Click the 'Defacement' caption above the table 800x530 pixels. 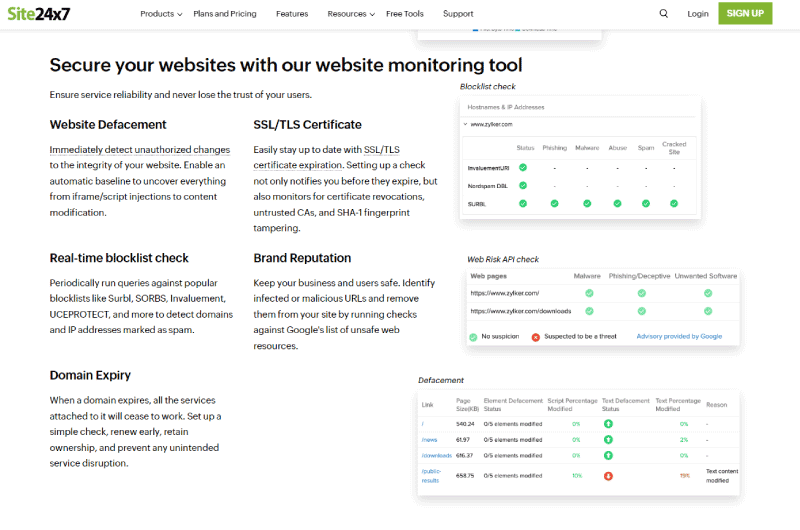pyautogui.click(x=441, y=381)
